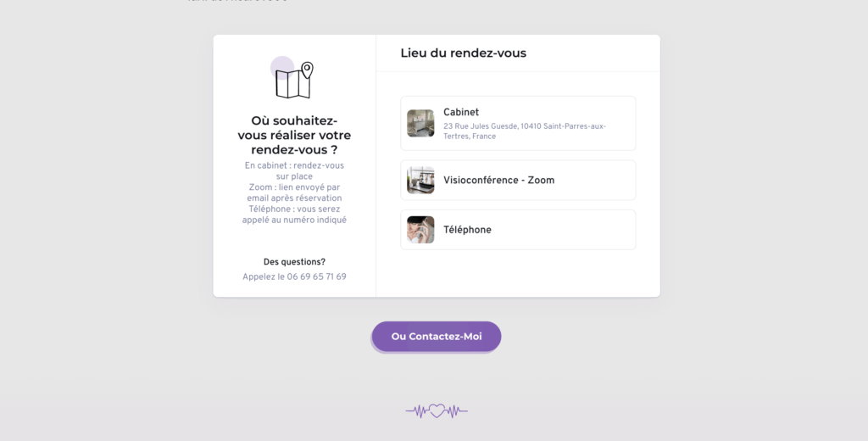Click the Des questions? label
This screenshot has width=868, height=441.
[294, 262]
